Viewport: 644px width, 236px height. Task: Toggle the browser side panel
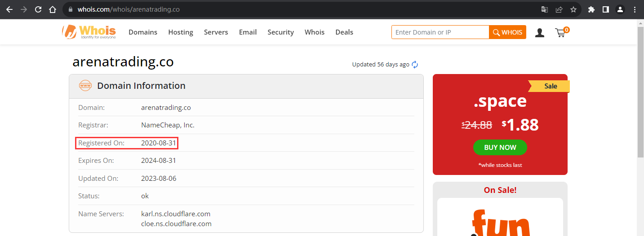click(x=606, y=9)
